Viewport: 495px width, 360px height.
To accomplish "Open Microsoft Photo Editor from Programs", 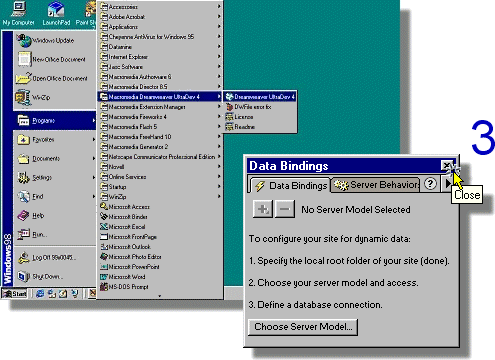I will [x=160, y=257].
